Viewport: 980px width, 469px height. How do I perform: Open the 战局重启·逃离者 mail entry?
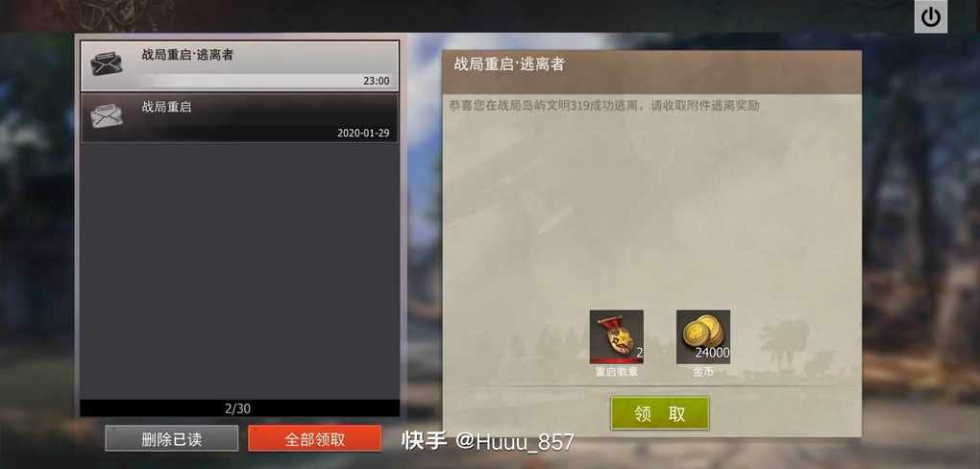pyautogui.click(x=240, y=65)
